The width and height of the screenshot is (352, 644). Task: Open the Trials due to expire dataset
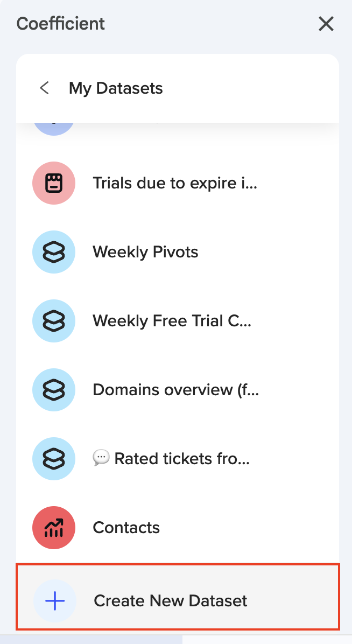click(x=175, y=183)
